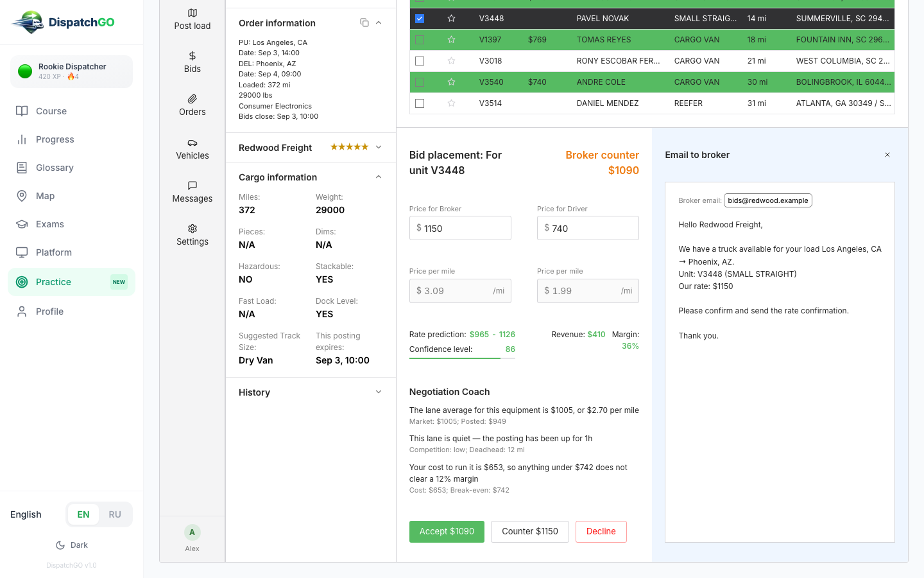Expand the History section
The image size is (924, 578).
pyautogui.click(x=379, y=392)
